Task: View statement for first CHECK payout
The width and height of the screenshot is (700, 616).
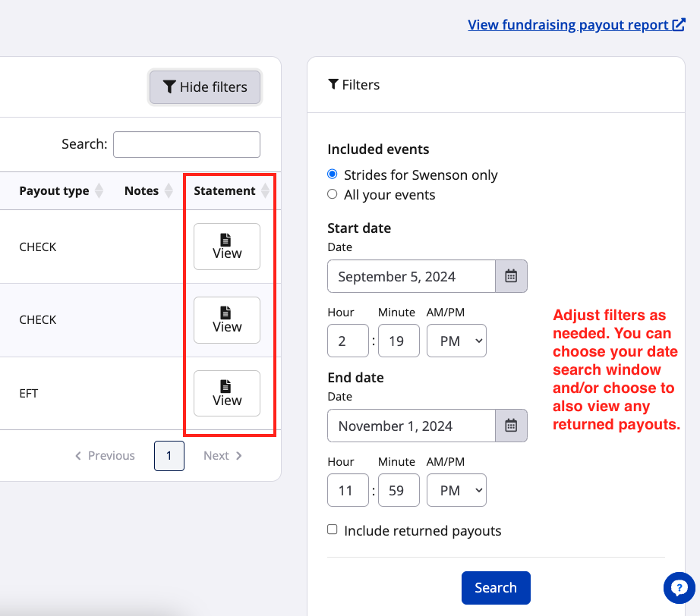Action: pos(226,247)
